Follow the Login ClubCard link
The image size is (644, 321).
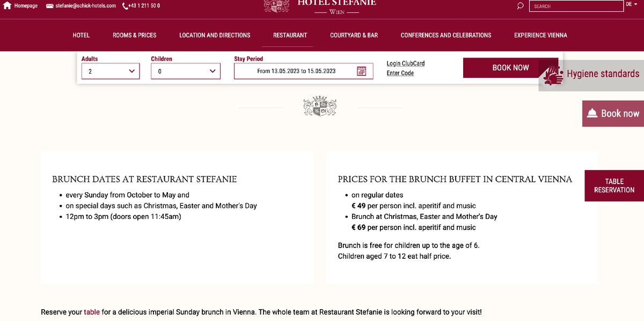point(406,63)
